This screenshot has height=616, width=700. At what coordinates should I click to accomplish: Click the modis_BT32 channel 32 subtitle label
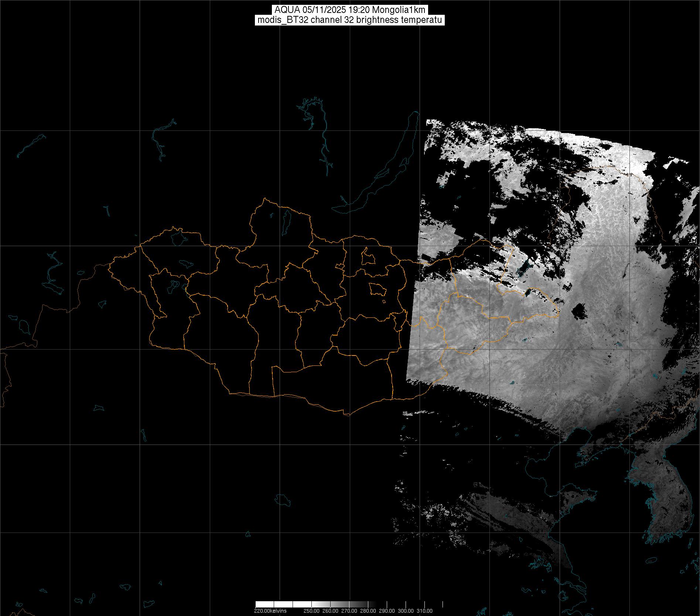tap(350, 20)
